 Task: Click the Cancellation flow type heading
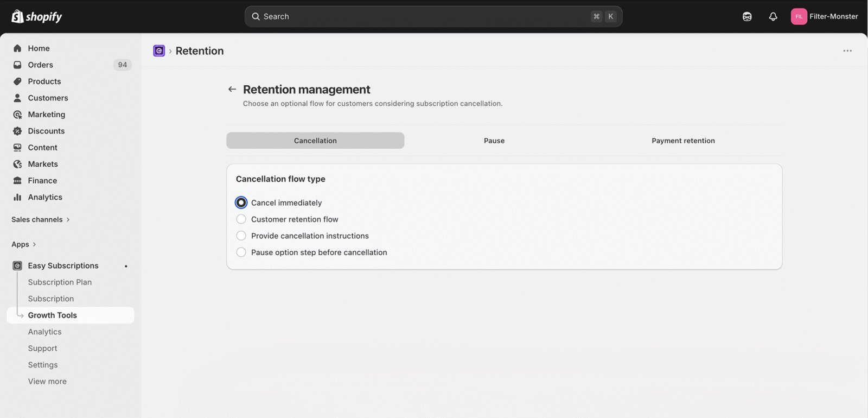click(280, 179)
